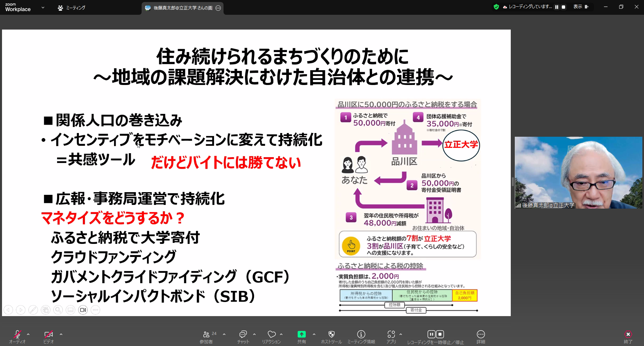Open the reactions heart icon

click(x=271, y=336)
